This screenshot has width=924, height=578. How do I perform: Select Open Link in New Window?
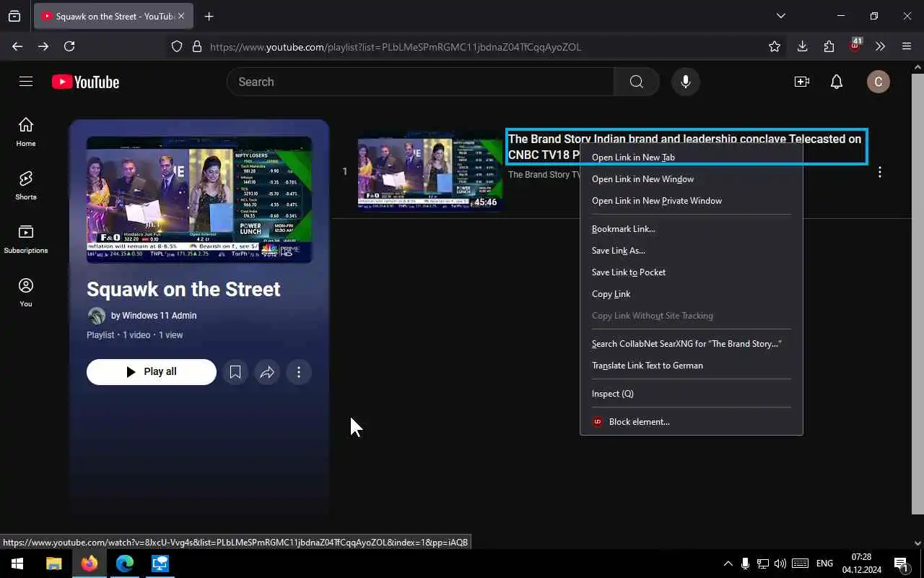[x=692, y=179]
